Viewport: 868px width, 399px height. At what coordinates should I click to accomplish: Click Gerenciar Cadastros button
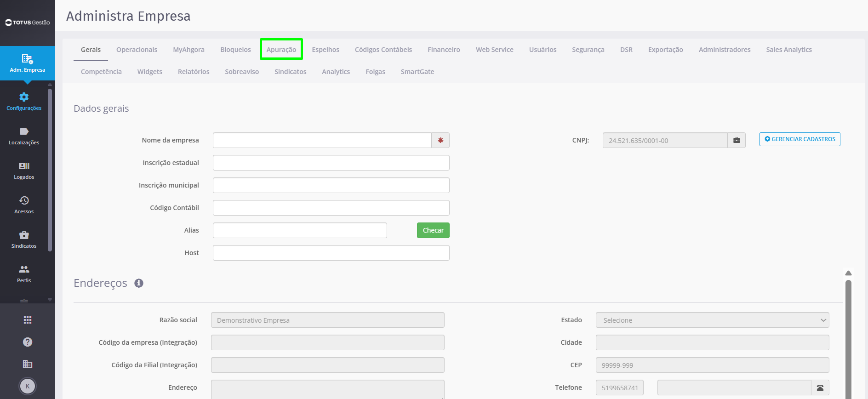click(x=800, y=139)
